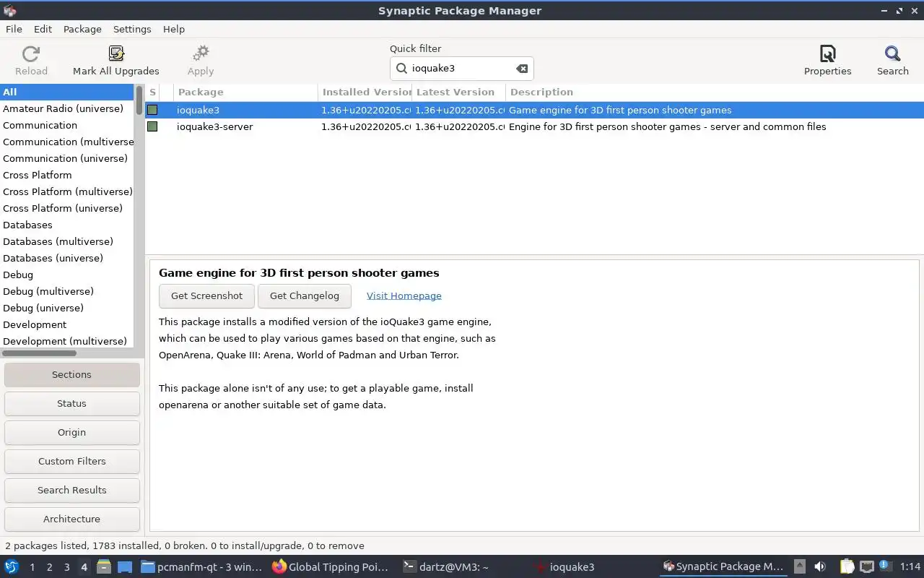Open the Help menu
The width and height of the screenshot is (924, 578).
[x=174, y=29]
